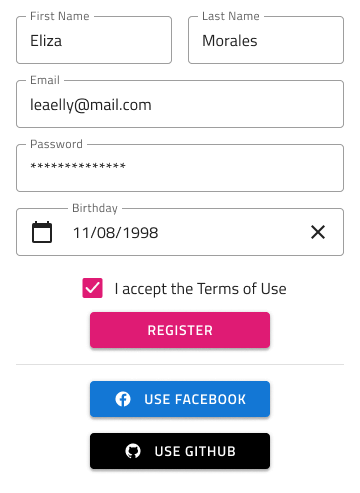Sign up using the USE GITHUB button
This screenshot has height=493, width=360.
tap(180, 451)
